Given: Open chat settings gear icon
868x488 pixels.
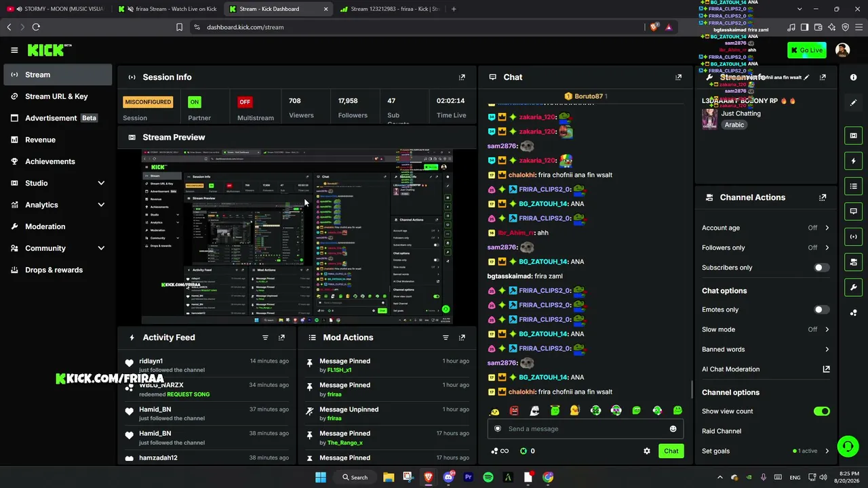Looking at the screenshot, I should click(x=647, y=451).
